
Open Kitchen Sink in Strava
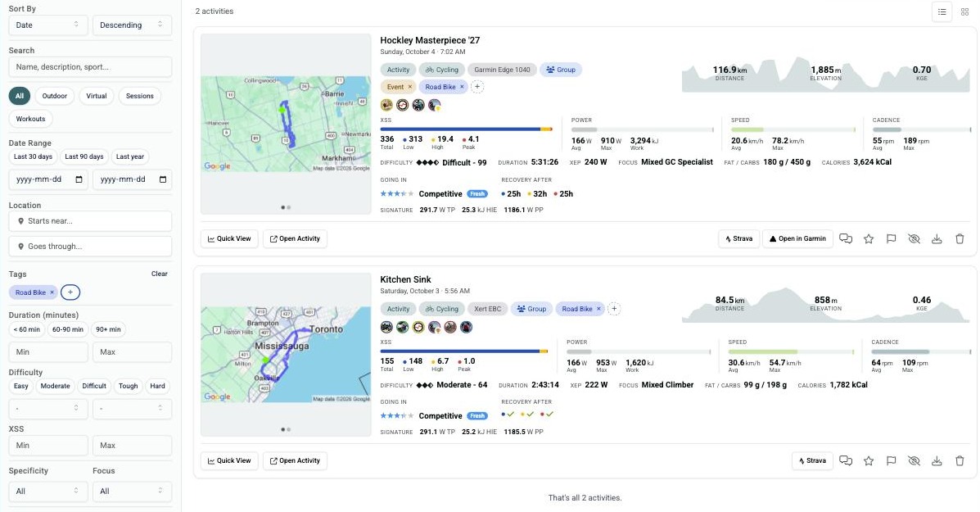tap(812, 460)
